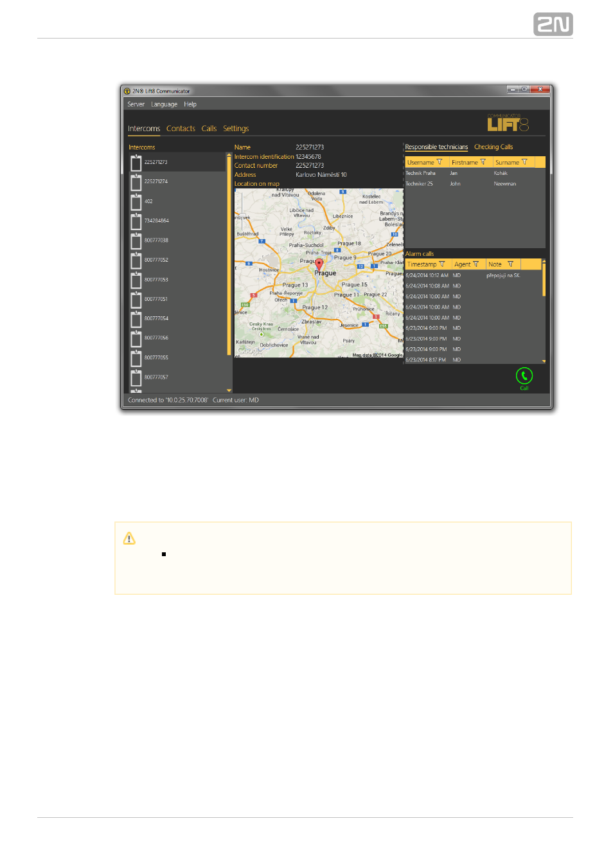This screenshot has height=868, width=613.
Task: Click the Prague location map
Action: (319, 273)
